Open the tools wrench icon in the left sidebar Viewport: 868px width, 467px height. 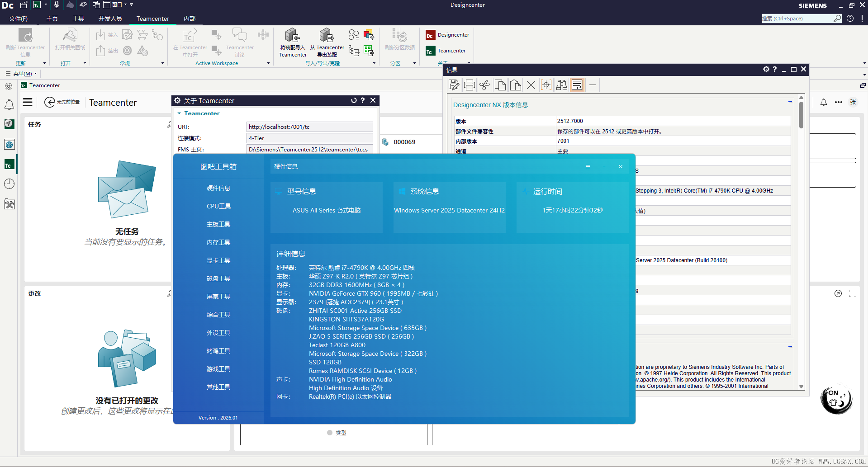(9, 204)
